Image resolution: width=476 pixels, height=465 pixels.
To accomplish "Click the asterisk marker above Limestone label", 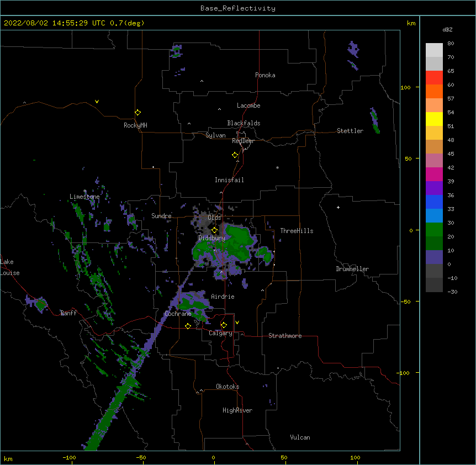I will pyautogui.click(x=85, y=191).
